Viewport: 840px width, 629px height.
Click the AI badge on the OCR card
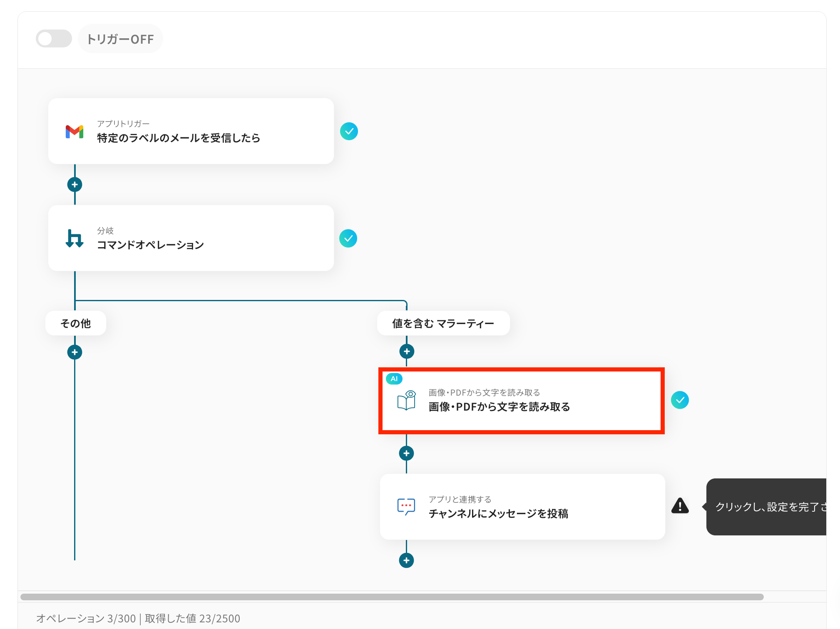click(394, 379)
